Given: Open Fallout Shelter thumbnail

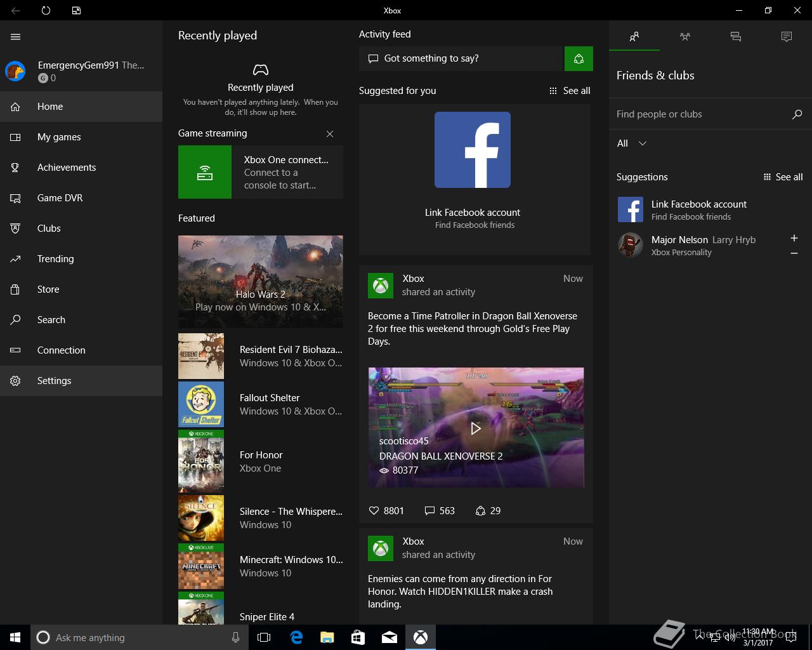Looking at the screenshot, I should pos(201,404).
